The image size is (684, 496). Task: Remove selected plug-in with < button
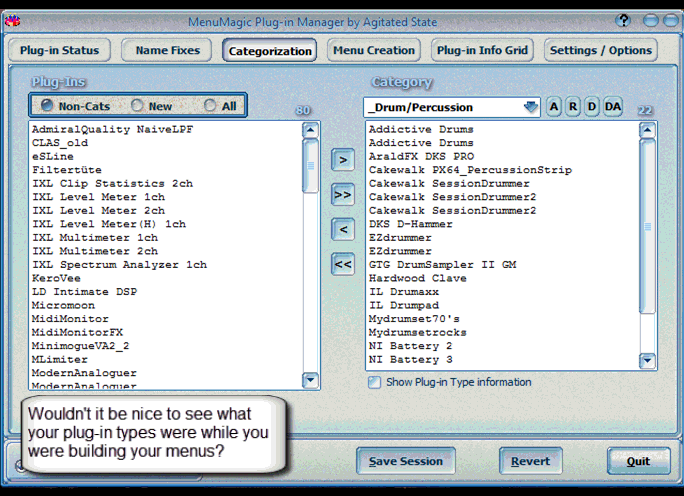click(x=343, y=229)
